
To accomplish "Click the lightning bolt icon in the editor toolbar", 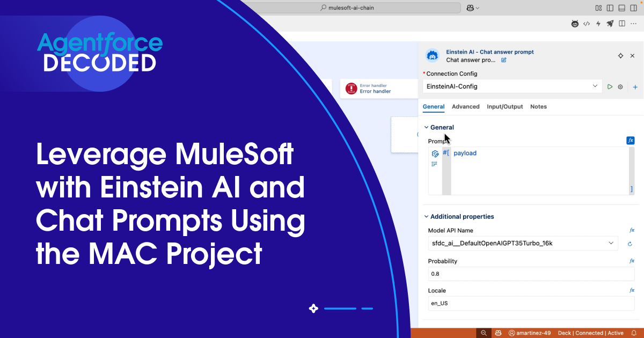I will [598, 24].
